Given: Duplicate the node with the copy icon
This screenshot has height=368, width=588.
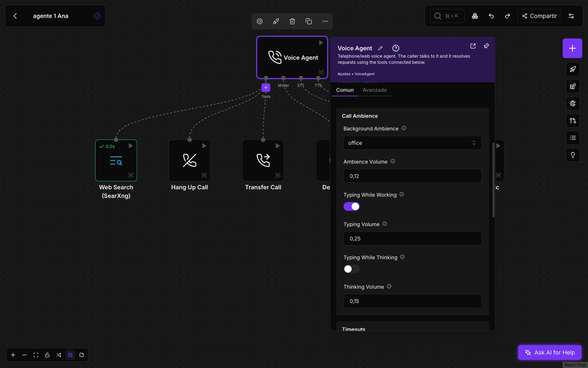Looking at the screenshot, I should (309, 21).
